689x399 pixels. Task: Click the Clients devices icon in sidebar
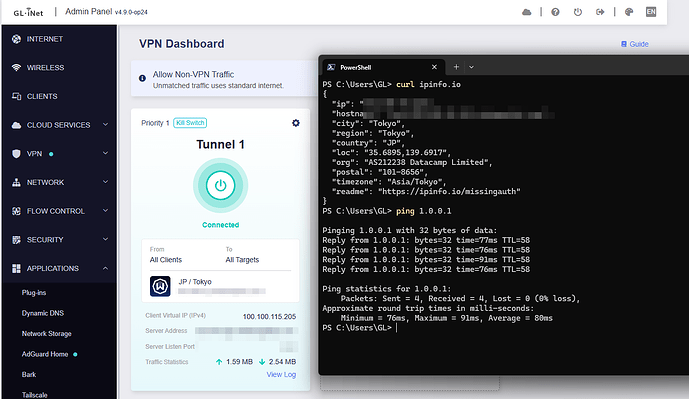coord(16,96)
